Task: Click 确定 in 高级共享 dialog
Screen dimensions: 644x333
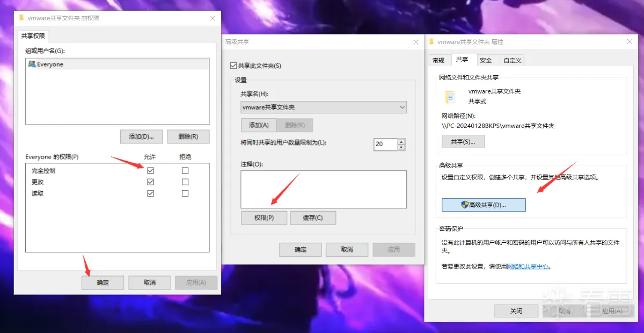Action: (x=301, y=249)
